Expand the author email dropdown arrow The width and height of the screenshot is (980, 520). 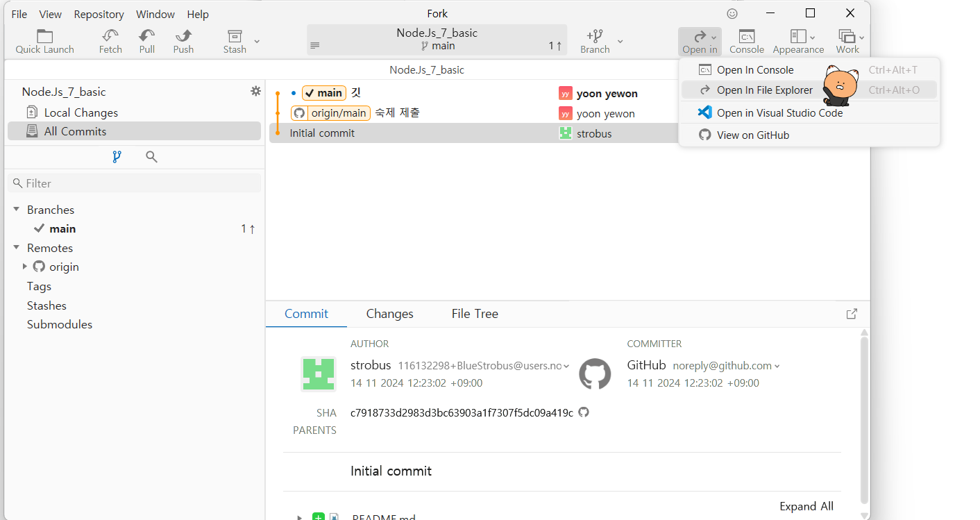tap(566, 366)
